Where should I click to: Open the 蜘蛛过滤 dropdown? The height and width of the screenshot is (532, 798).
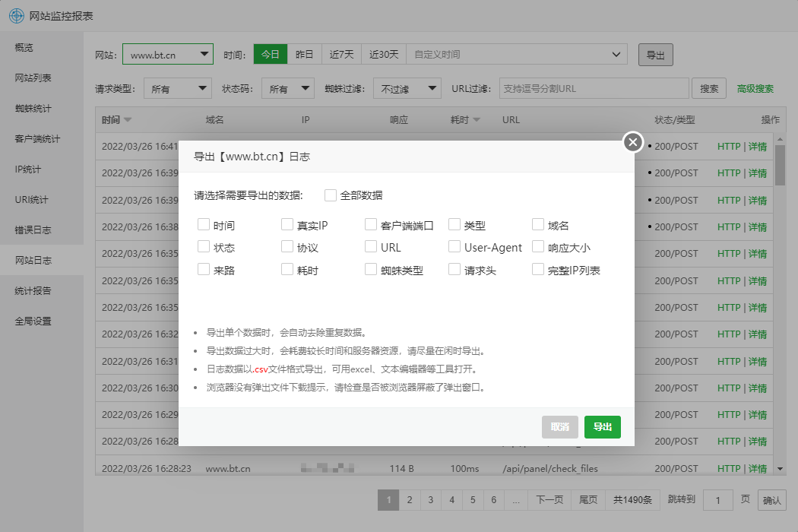[x=407, y=89]
